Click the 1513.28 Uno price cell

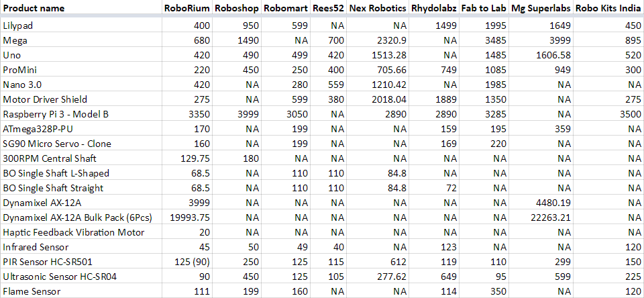(378, 55)
